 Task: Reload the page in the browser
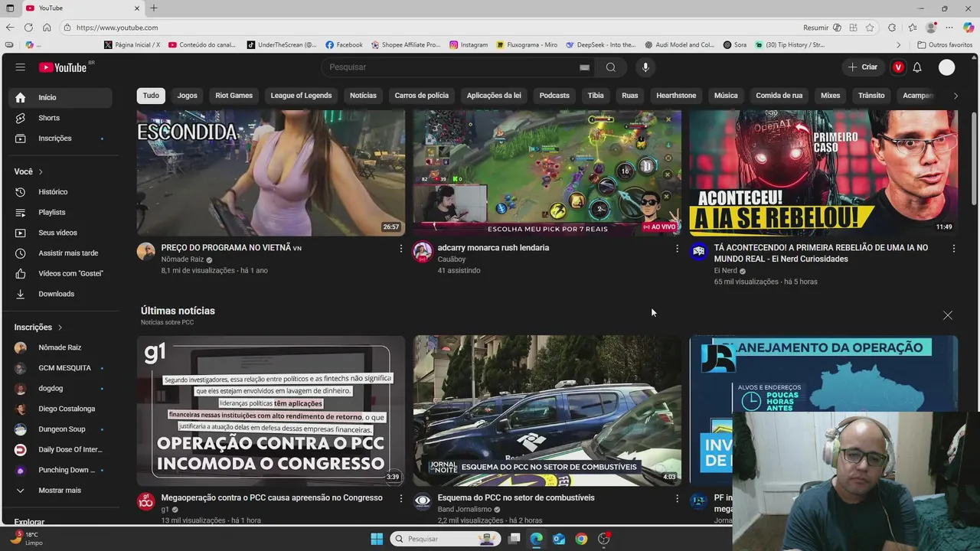coord(28,28)
